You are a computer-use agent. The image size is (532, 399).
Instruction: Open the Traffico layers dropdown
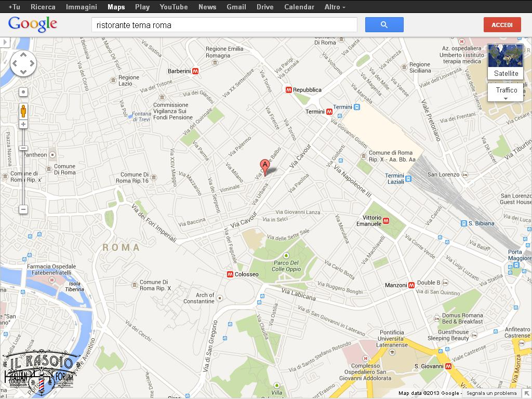click(506, 92)
